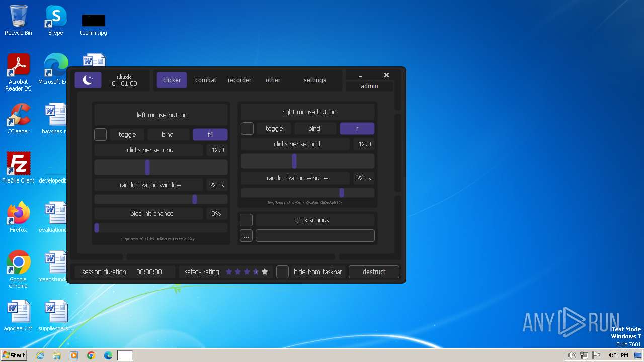Open Firefox desktop shortcut
The width and height of the screenshot is (644, 362).
coord(18,217)
